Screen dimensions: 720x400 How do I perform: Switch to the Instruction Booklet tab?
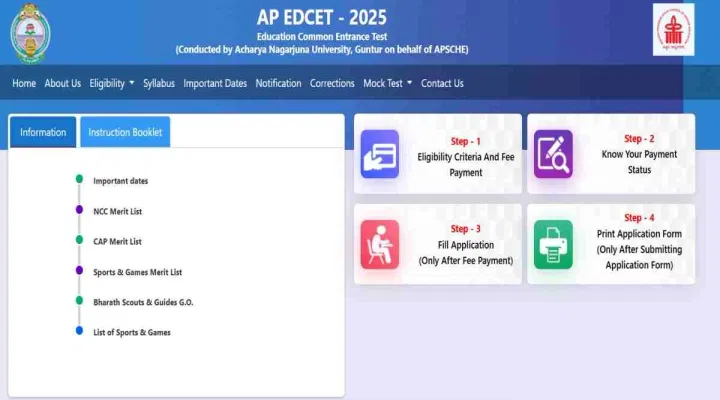point(125,132)
